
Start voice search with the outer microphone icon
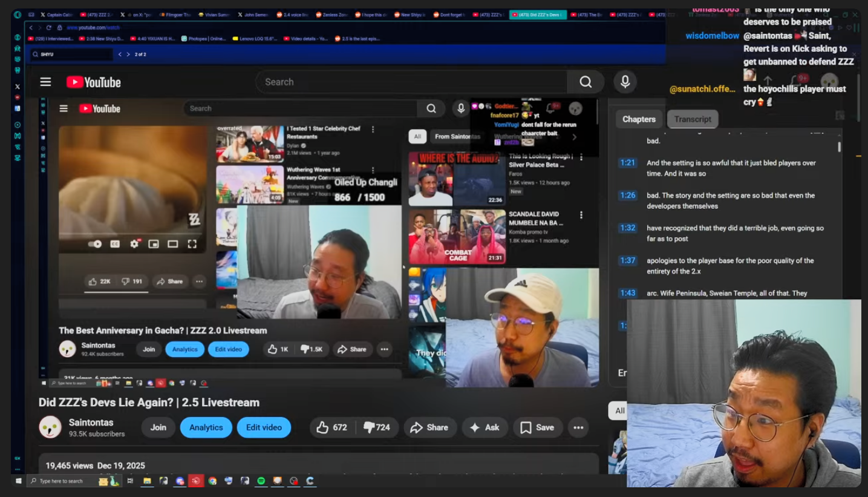(625, 82)
